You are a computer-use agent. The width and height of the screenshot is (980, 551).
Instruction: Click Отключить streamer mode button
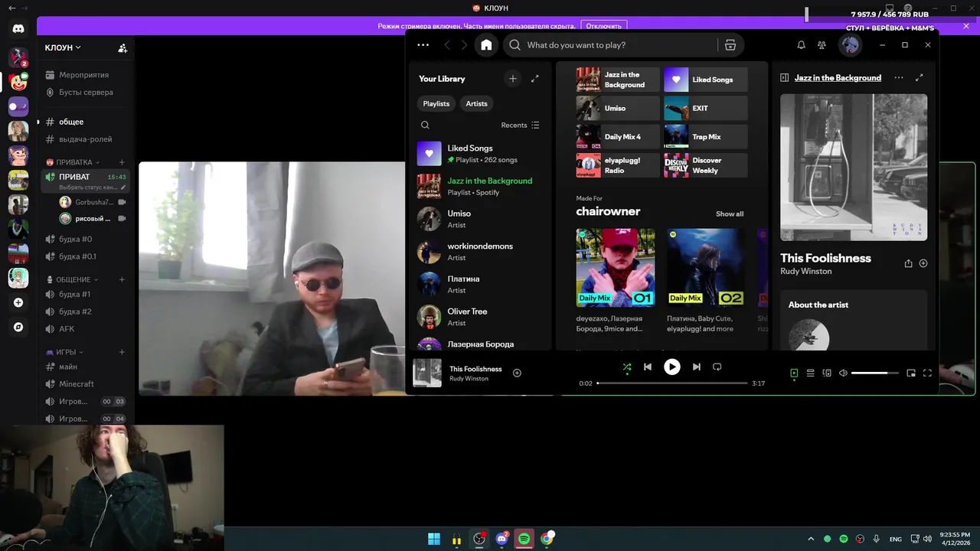point(604,26)
